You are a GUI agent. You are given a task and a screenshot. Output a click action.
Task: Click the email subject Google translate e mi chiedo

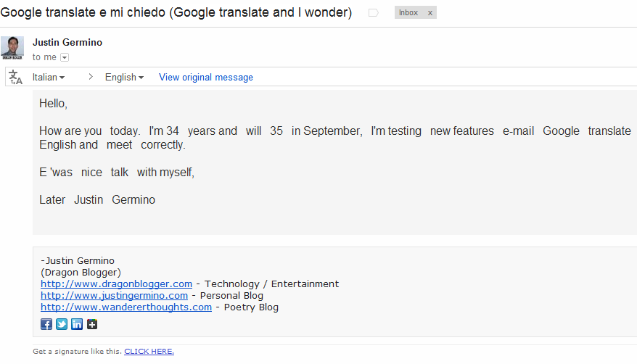[176, 12]
